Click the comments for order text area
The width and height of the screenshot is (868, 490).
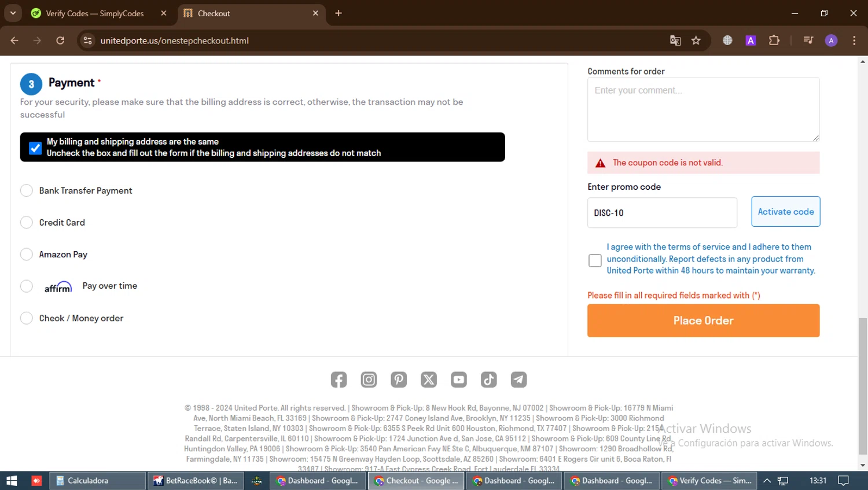click(x=704, y=109)
